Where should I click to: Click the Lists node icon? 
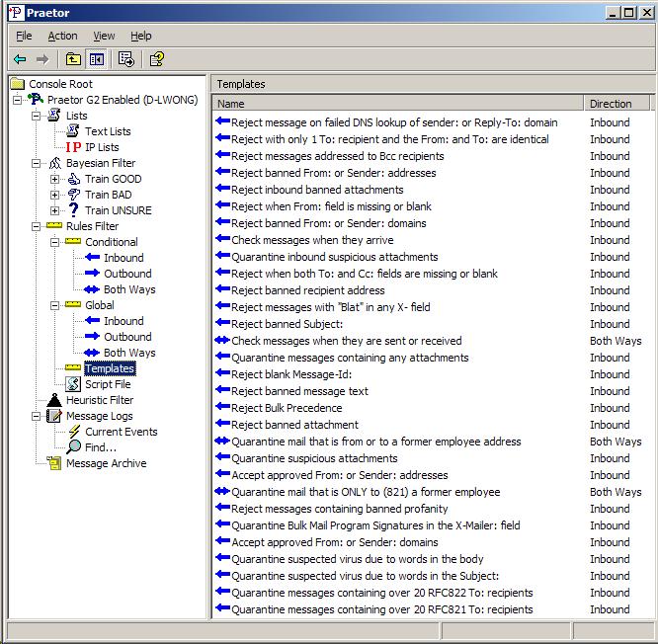point(54,115)
